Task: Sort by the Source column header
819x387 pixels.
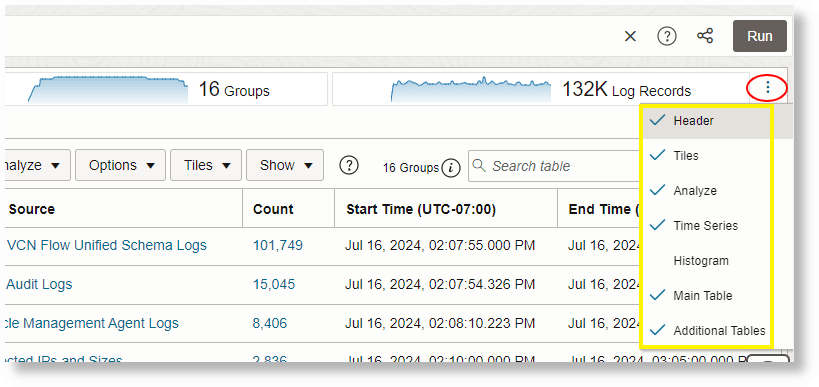Action: coord(32,209)
